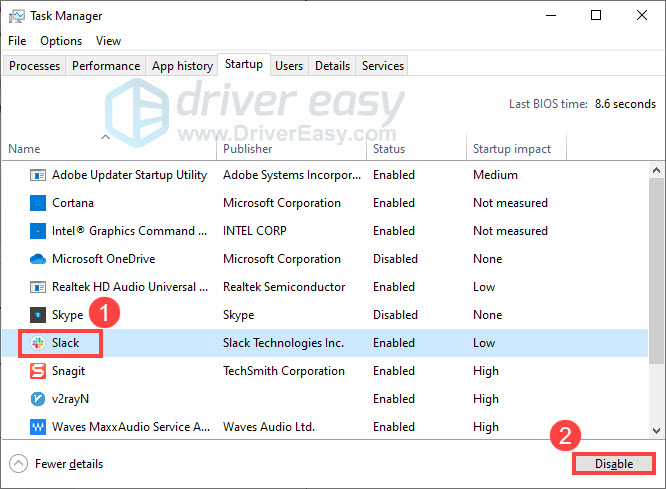666x489 pixels.
Task: Click INTEL CORP publisher cell
Action: coord(255,231)
